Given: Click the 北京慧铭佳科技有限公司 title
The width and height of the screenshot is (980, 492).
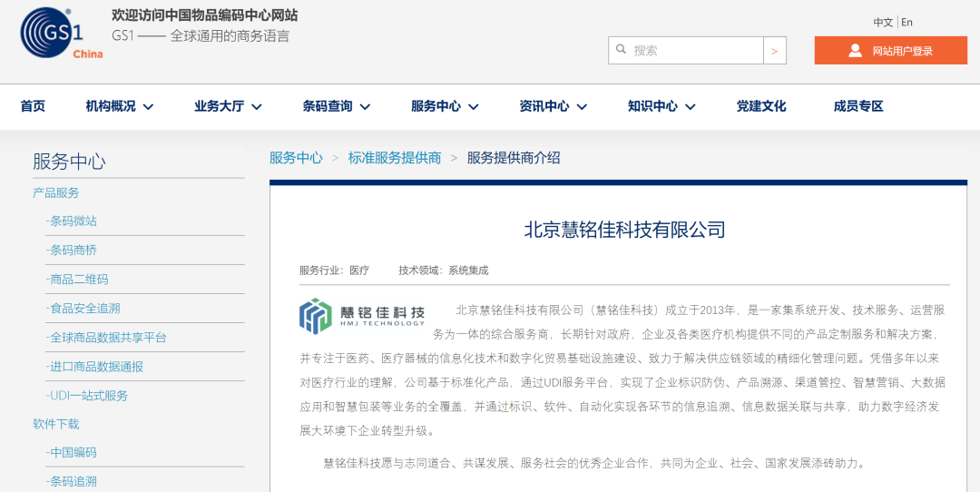Looking at the screenshot, I should click(624, 230).
